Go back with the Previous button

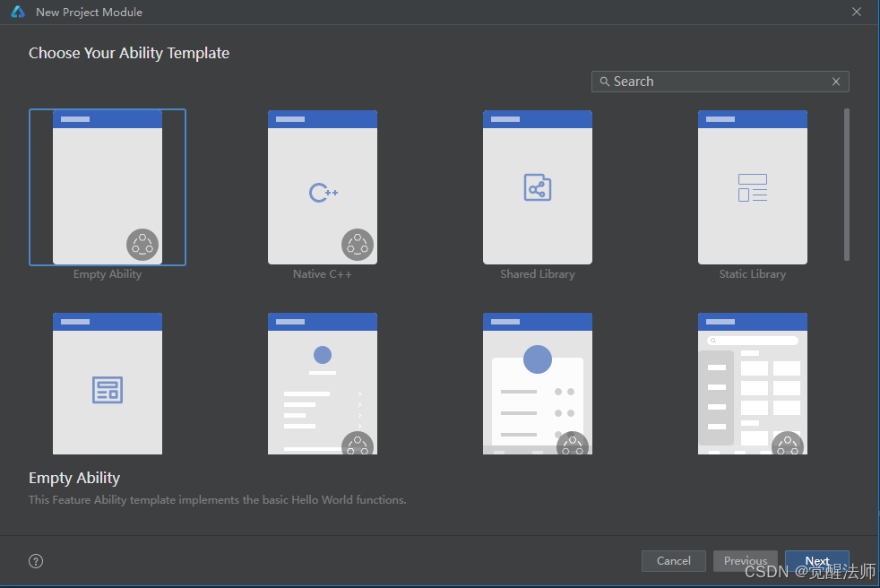click(746, 560)
